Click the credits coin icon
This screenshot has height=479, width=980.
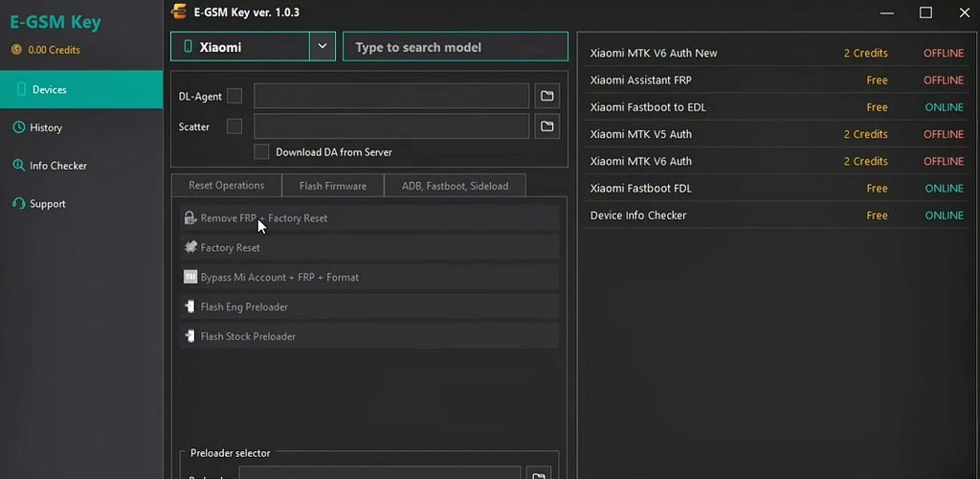(17, 50)
